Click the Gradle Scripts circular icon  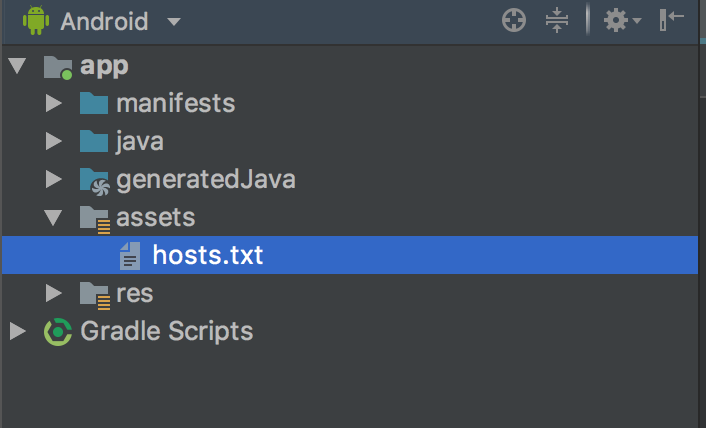pyautogui.click(x=58, y=332)
